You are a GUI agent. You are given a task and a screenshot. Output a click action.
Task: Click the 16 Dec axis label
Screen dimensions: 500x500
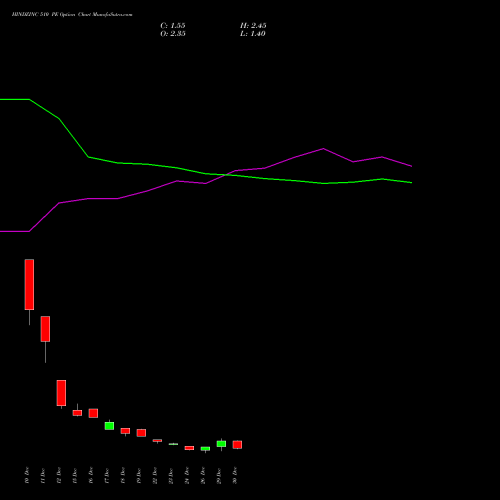[x=91, y=475]
